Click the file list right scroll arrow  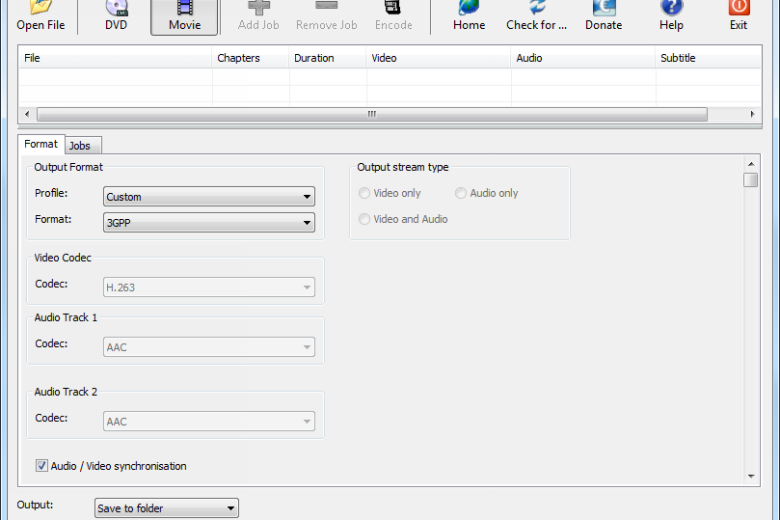(752, 114)
